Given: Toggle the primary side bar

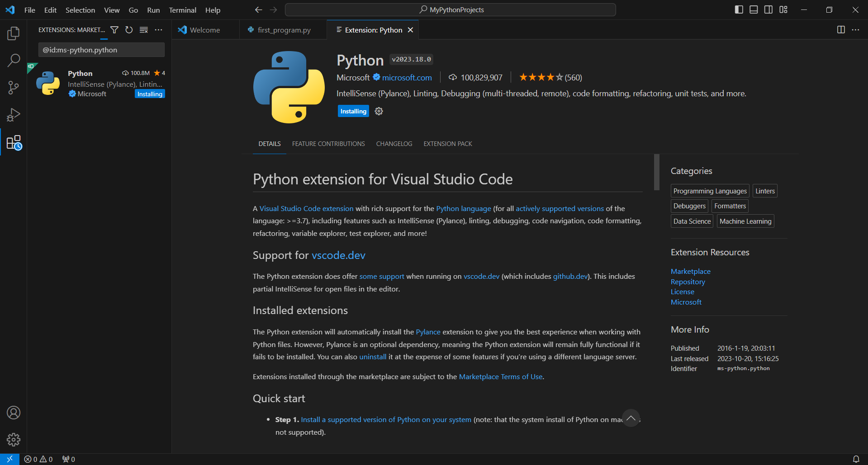Looking at the screenshot, I should click(739, 9).
